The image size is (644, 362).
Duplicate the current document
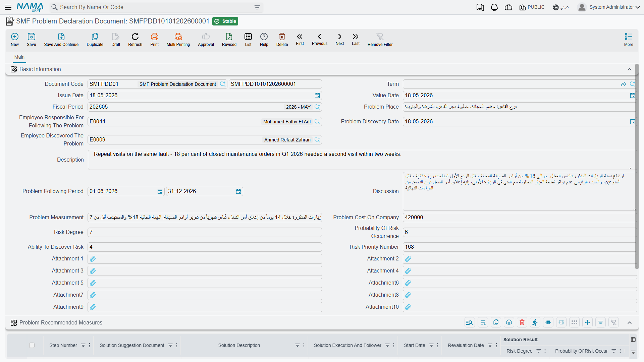coord(95,40)
